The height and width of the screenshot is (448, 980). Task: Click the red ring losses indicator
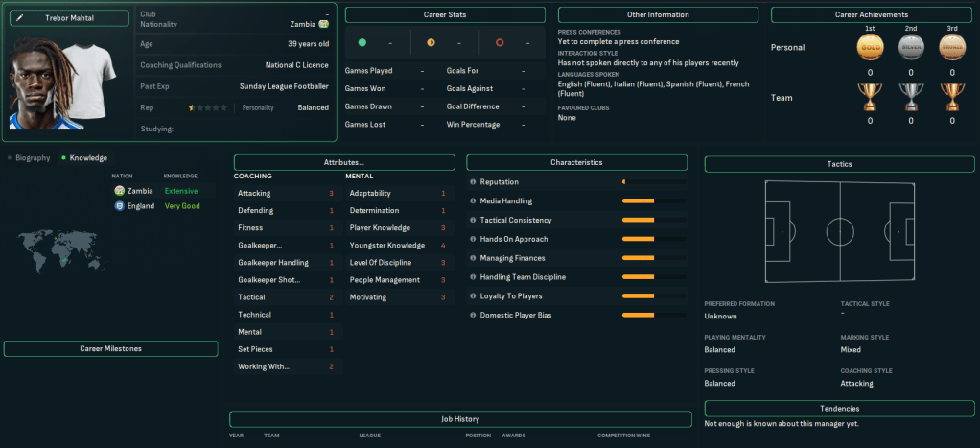point(499,43)
